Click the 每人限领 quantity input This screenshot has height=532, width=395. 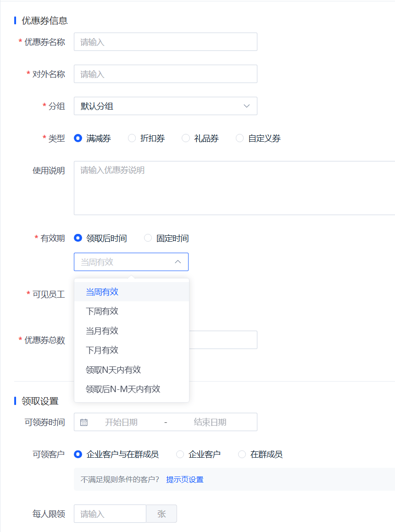[110, 514]
